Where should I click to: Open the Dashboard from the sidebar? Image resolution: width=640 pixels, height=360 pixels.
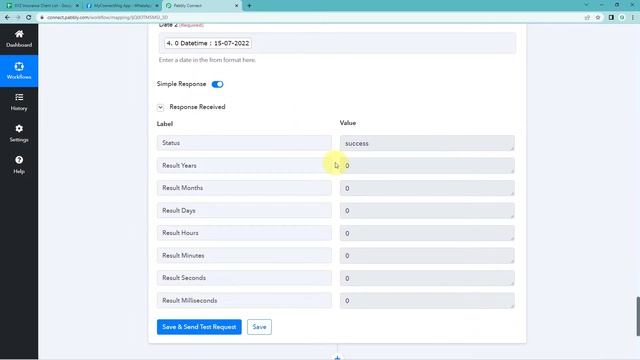[19, 39]
